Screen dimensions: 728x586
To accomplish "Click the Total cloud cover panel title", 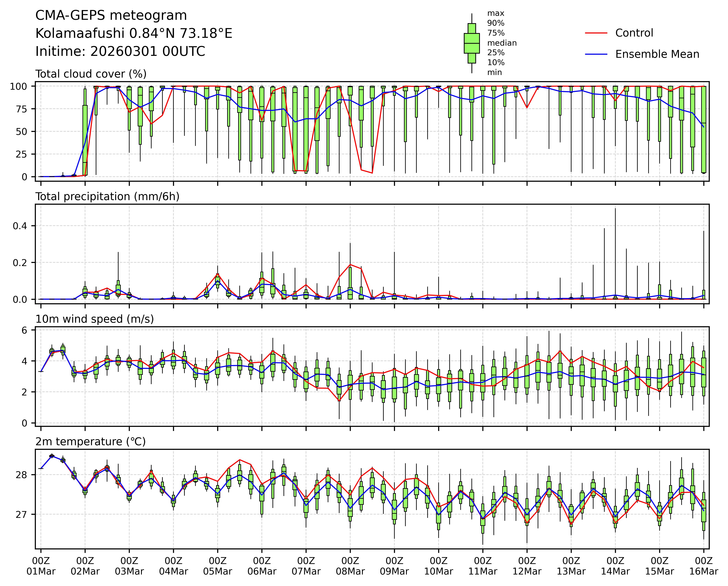I will coord(91,74).
